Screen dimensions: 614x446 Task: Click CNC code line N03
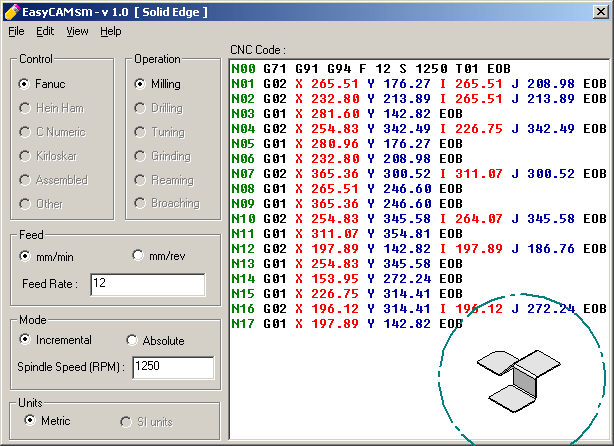[x=347, y=114]
